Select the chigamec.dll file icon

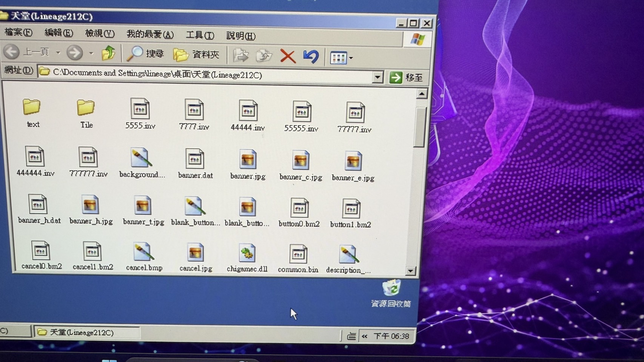pyautogui.click(x=247, y=253)
